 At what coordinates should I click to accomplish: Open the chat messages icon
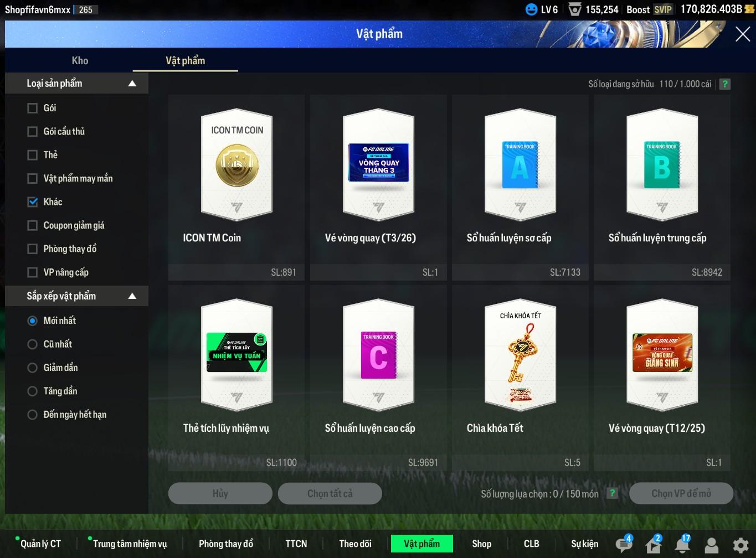pos(623,545)
